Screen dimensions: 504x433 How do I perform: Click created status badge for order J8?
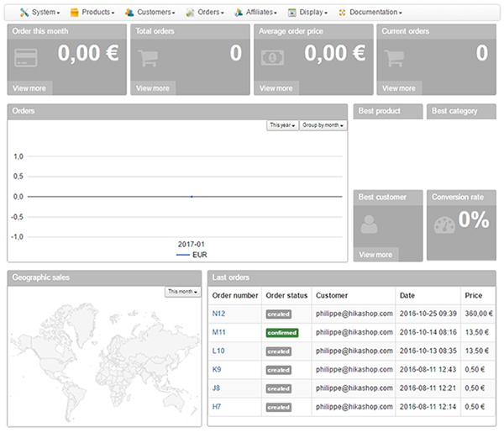coord(278,388)
